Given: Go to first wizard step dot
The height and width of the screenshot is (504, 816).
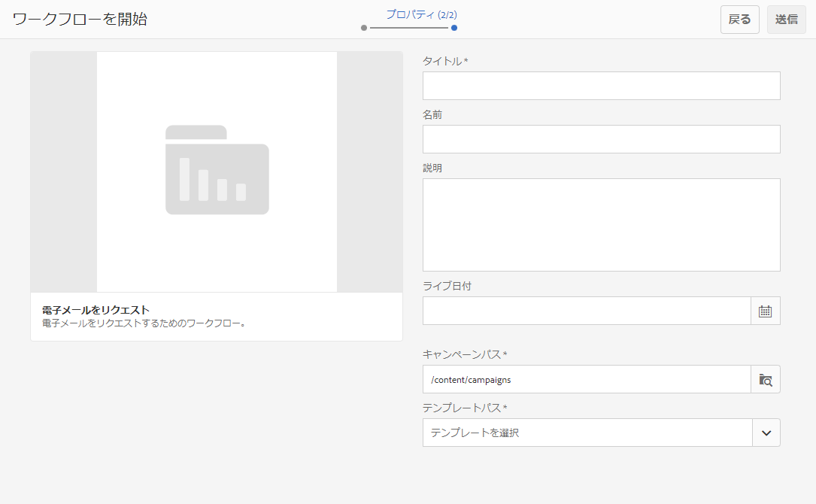Looking at the screenshot, I should click(364, 28).
